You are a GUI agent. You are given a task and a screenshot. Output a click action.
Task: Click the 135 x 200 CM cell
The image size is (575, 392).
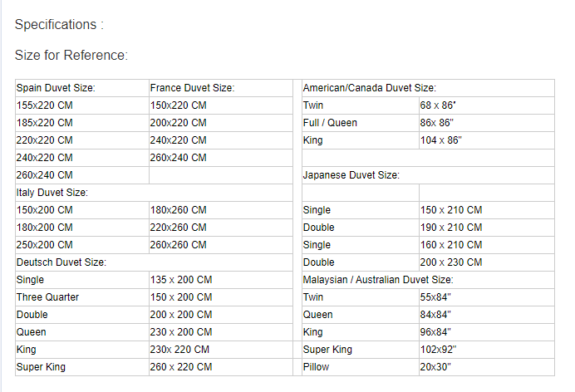point(181,280)
